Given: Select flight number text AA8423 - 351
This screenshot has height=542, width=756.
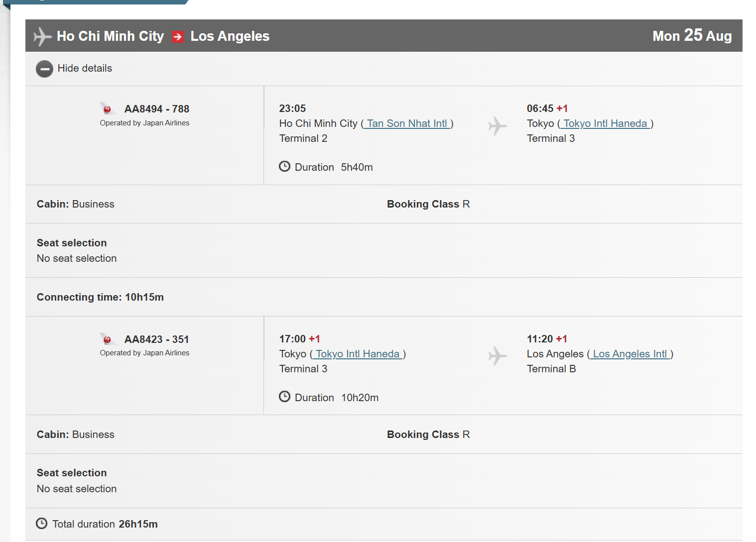Looking at the screenshot, I should [157, 339].
